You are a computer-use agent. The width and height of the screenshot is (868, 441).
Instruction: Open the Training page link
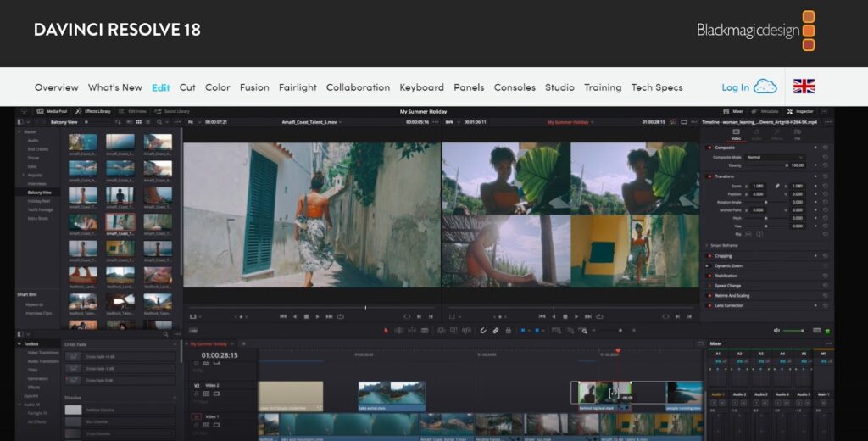[x=603, y=87]
